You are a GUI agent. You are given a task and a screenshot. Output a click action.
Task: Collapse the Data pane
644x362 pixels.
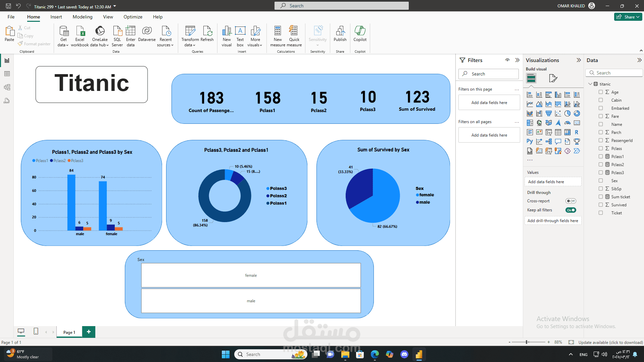pyautogui.click(x=639, y=60)
